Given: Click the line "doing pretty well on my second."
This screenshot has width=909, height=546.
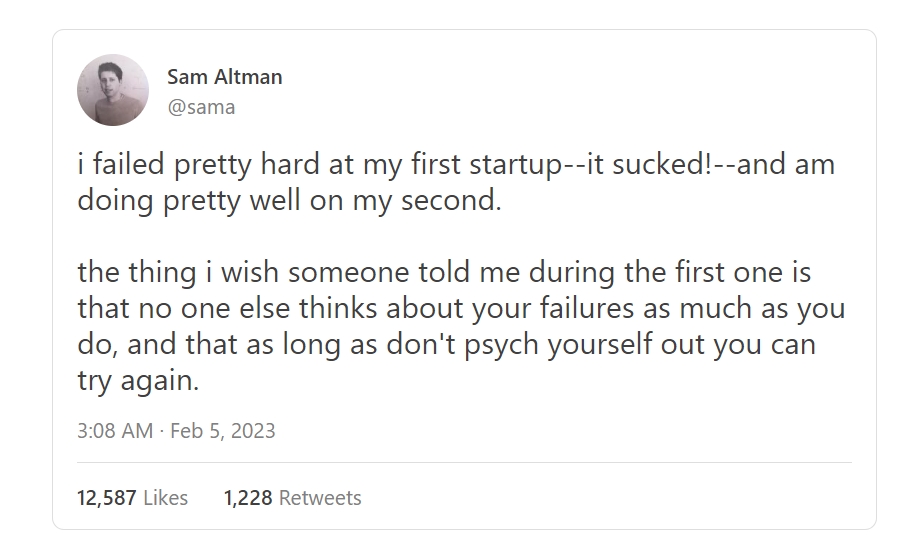Looking at the screenshot, I should point(288,200).
